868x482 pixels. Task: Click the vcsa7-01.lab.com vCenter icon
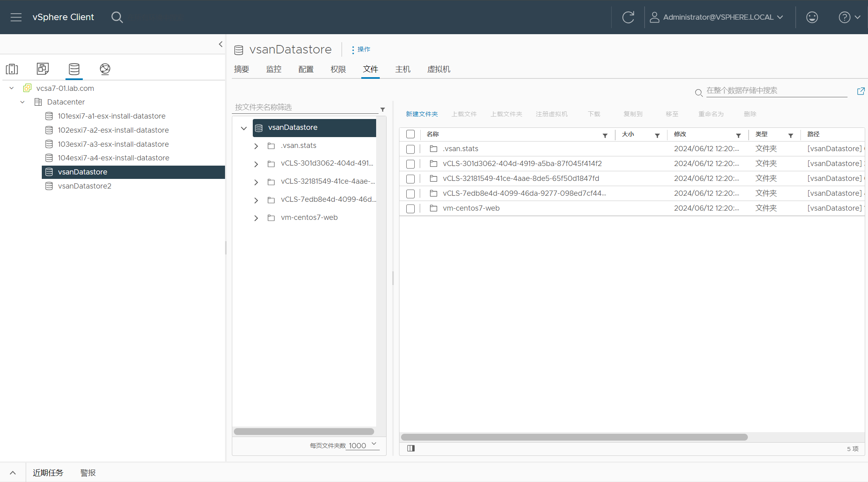[x=27, y=88]
